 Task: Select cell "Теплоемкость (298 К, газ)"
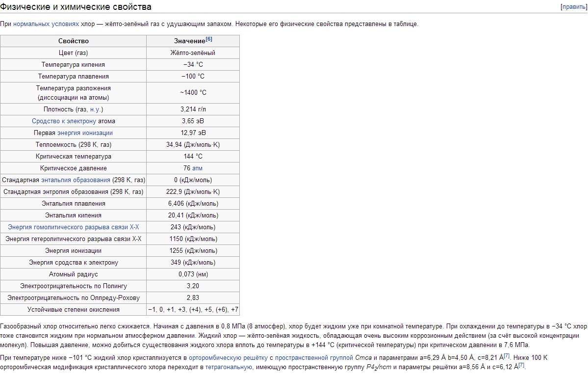point(73,144)
